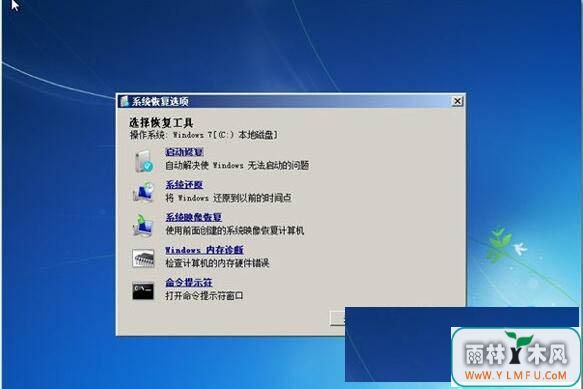Click the operating system line Windows 7 (C:)
583x389 pixels.
click(203, 135)
